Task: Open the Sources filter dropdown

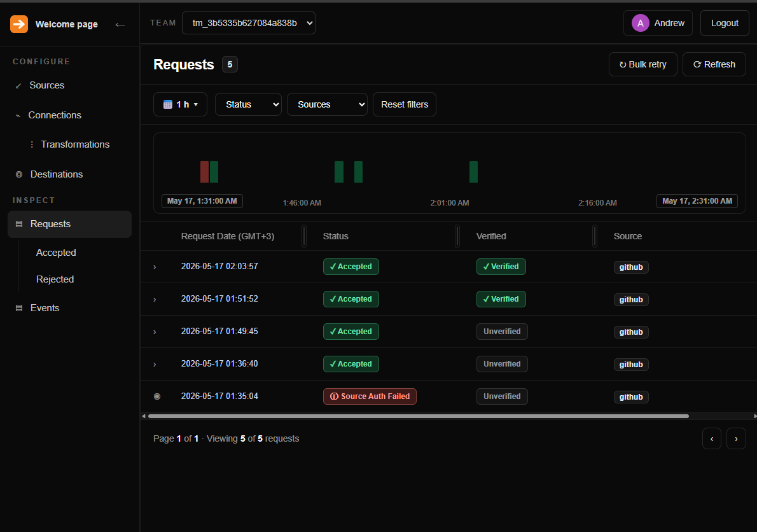Action: pos(327,104)
